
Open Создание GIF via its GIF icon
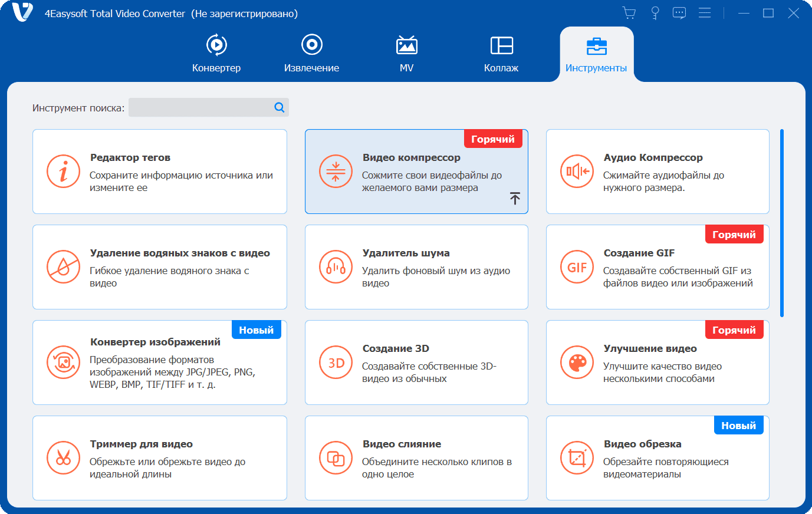pyautogui.click(x=577, y=267)
